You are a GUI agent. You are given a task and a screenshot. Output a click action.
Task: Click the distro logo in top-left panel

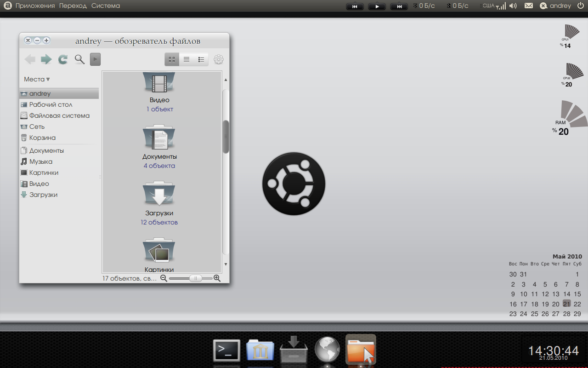tap(7, 6)
